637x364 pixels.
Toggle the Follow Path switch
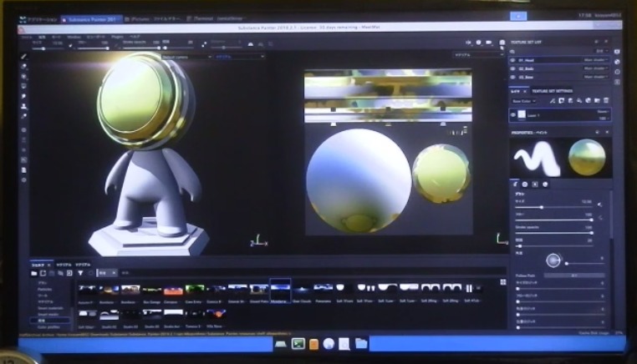click(x=574, y=276)
